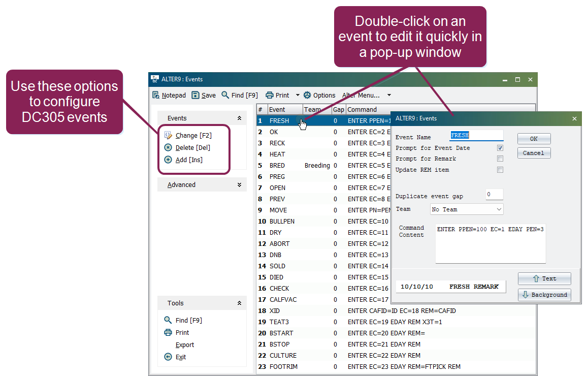Click the Event Name field containing FRESH

pyautogui.click(x=477, y=136)
